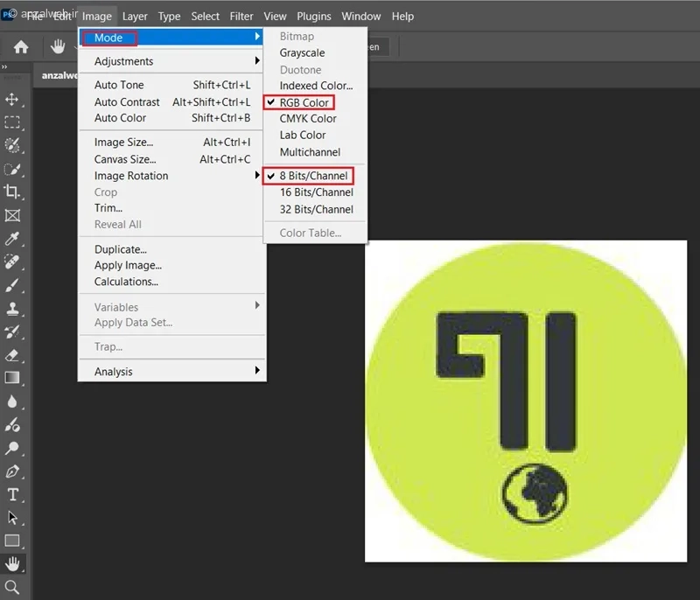Choose the Trim command
Screen dimensions: 700x600
pos(171,208)
